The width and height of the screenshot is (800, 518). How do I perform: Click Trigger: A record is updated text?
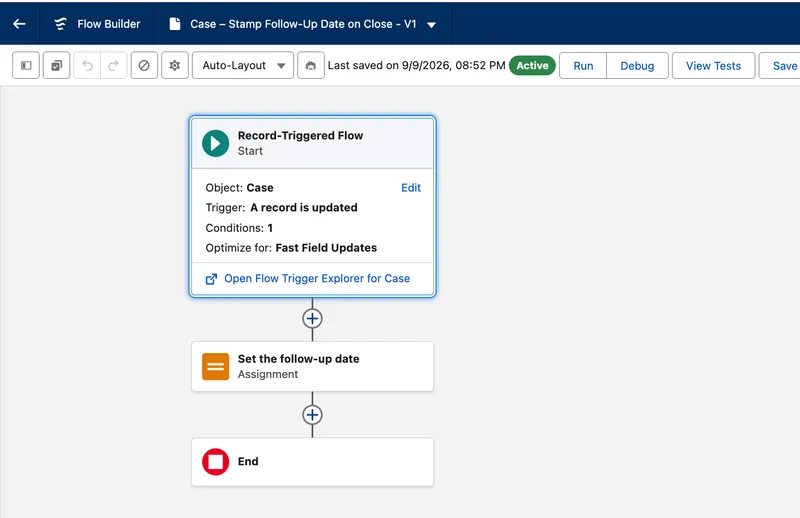281,208
